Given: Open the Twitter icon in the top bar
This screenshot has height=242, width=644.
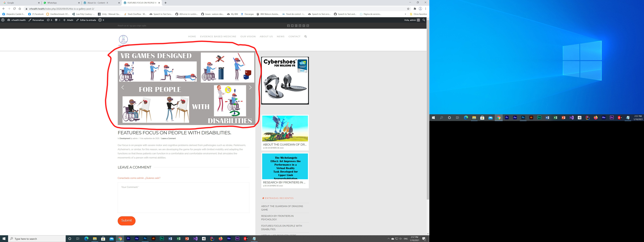Looking at the screenshot, I should (292, 26).
